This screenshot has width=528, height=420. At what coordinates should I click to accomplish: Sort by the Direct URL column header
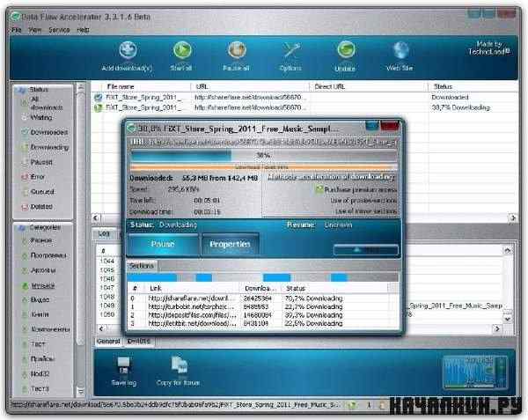click(x=368, y=87)
